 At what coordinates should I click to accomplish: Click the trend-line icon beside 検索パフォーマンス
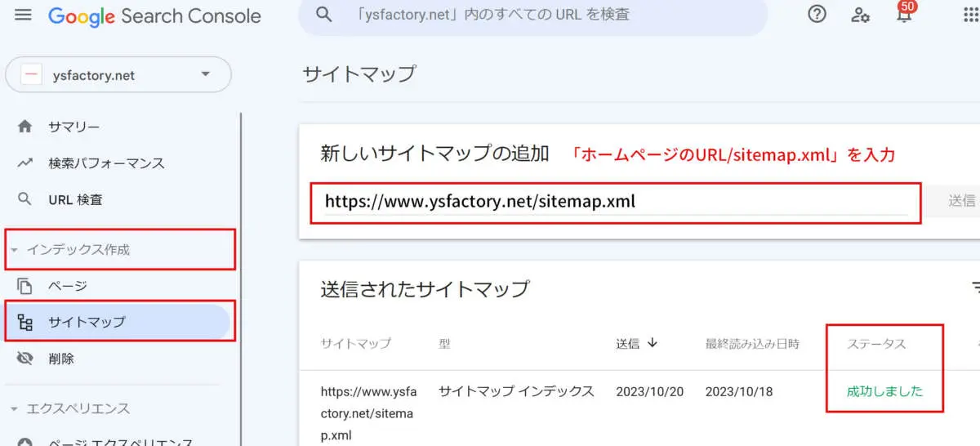[x=24, y=163]
